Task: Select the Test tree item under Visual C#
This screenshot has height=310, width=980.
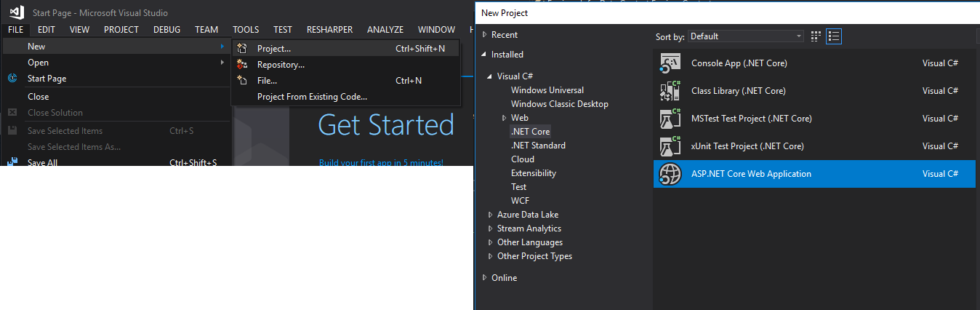Action: pos(519,187)
